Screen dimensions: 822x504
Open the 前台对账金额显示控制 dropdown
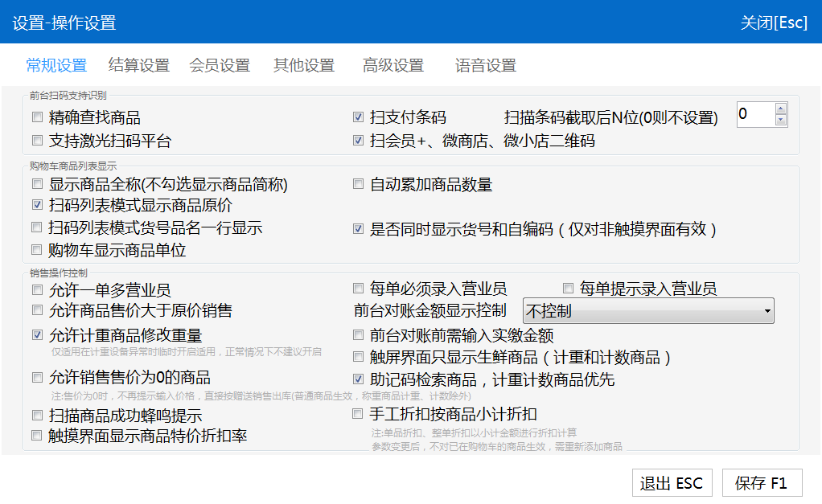[x=648, y=310]
